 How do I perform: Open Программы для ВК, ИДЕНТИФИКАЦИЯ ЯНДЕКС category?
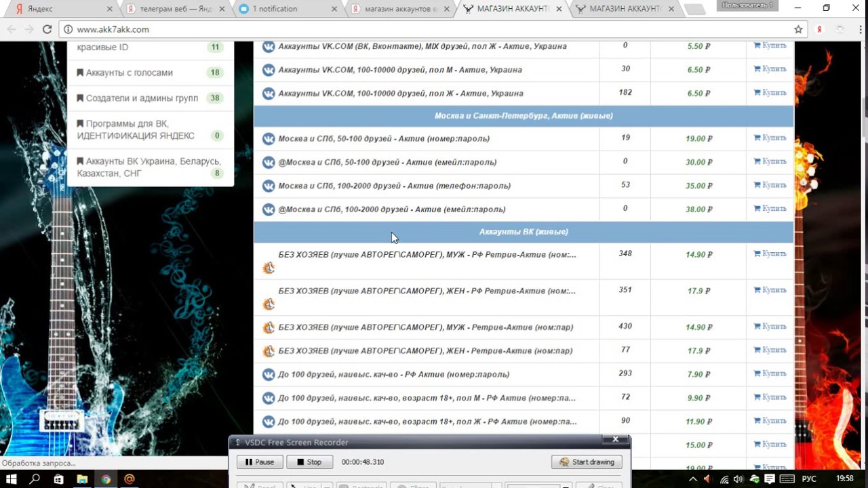click(x=150, y=129)
